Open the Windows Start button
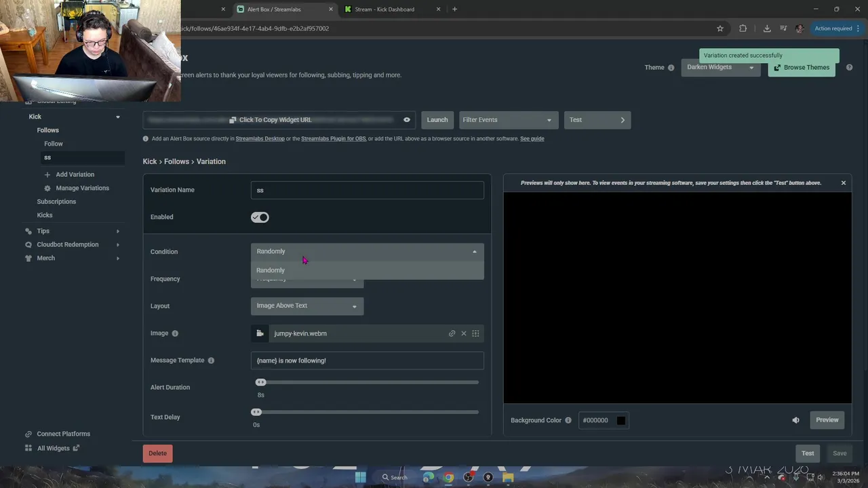Viewport: 868px width, 488px height. coord(361,477)
